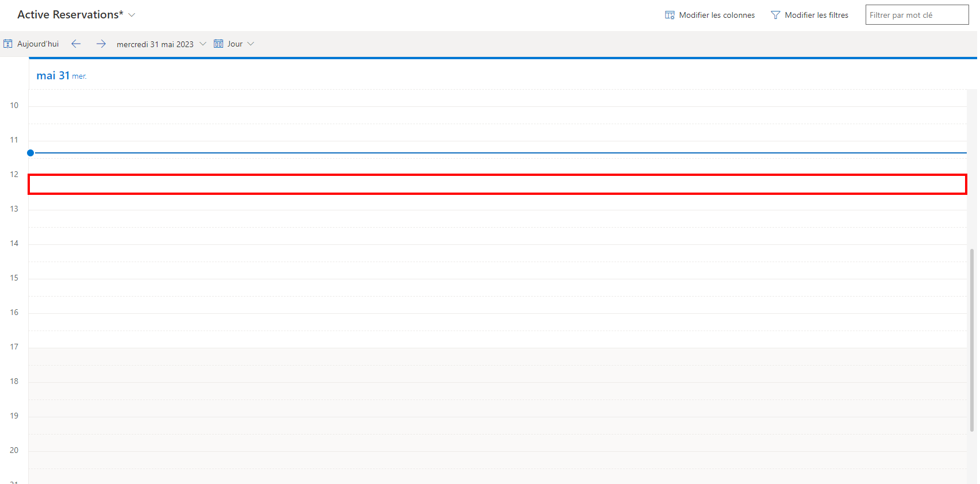Go to next day with right arrow
The height and width of the screenshot is (484, 980).
(x=101, y=44)
